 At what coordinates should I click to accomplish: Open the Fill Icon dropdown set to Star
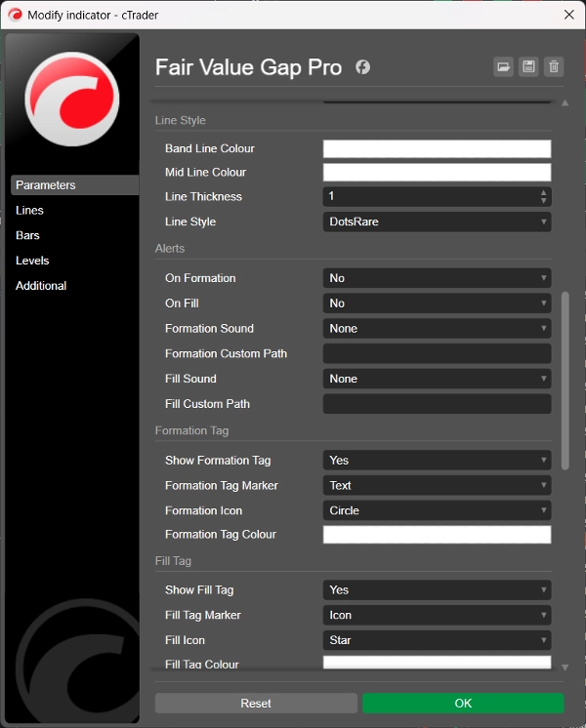coord(437,640)
